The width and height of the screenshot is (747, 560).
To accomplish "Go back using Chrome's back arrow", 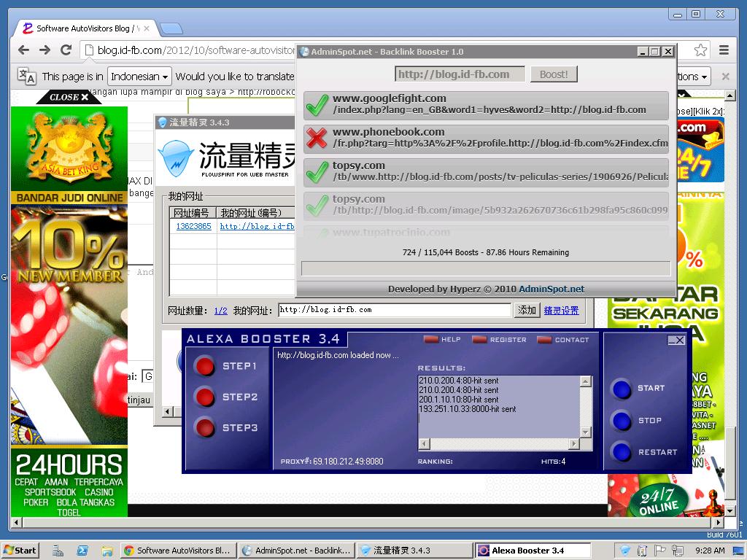I will click(23, 50).
